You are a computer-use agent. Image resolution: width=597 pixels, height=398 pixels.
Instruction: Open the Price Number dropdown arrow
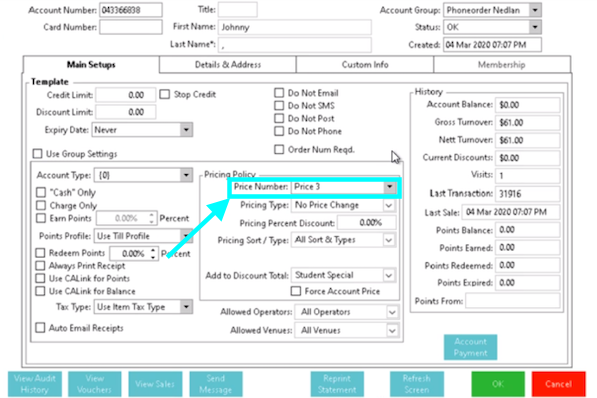[x=389, y=187]
